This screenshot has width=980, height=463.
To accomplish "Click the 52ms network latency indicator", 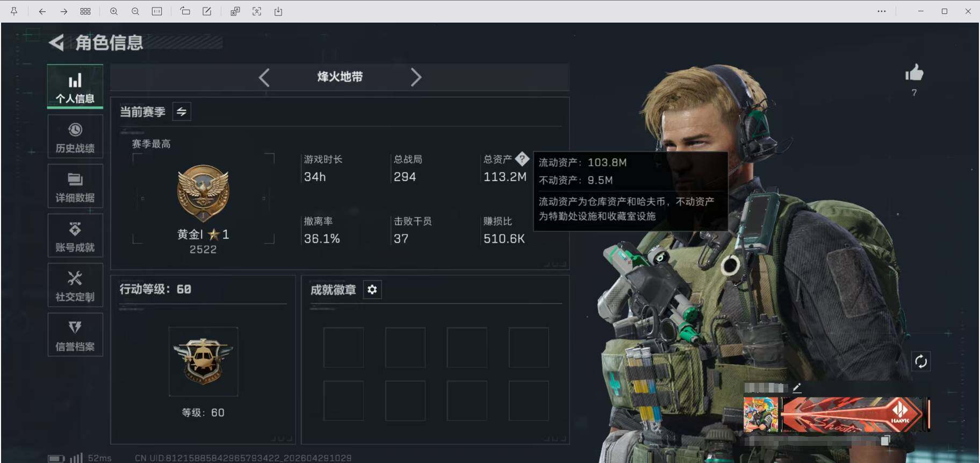I will tap(100, 458).
